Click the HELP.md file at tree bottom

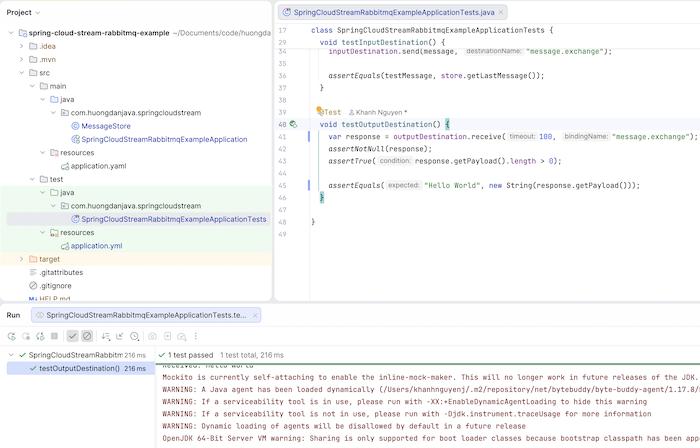(50, 298)
